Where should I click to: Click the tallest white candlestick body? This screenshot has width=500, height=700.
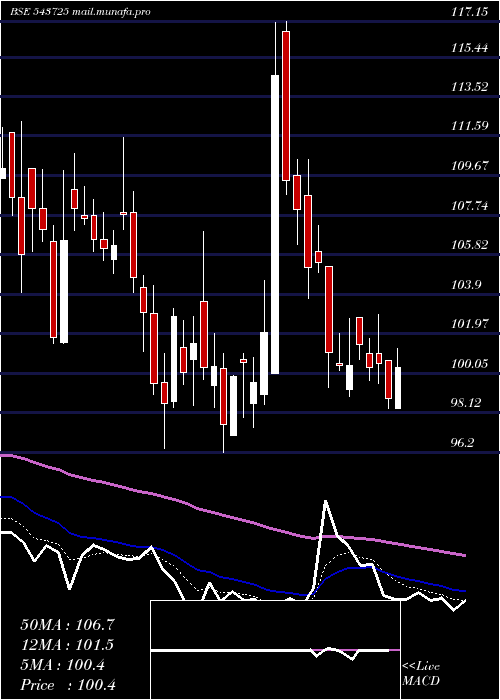tap(275, 225)
